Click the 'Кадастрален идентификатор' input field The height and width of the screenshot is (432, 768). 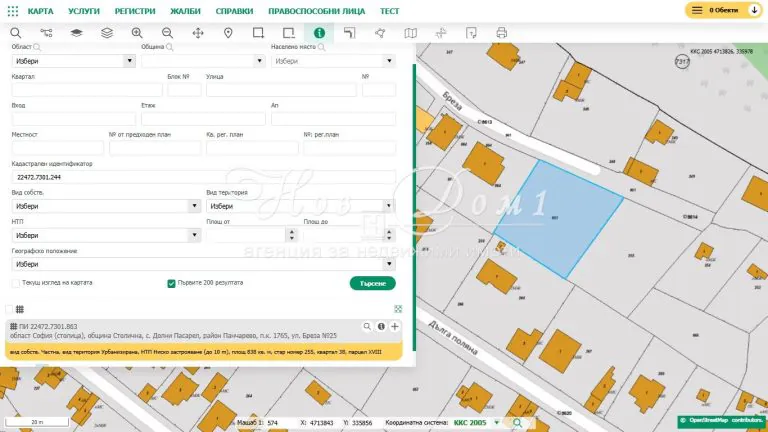tap(204, 177)
